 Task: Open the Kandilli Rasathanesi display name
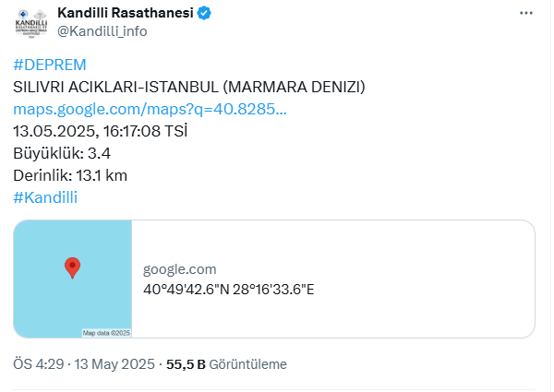click(x=126, y=13)
